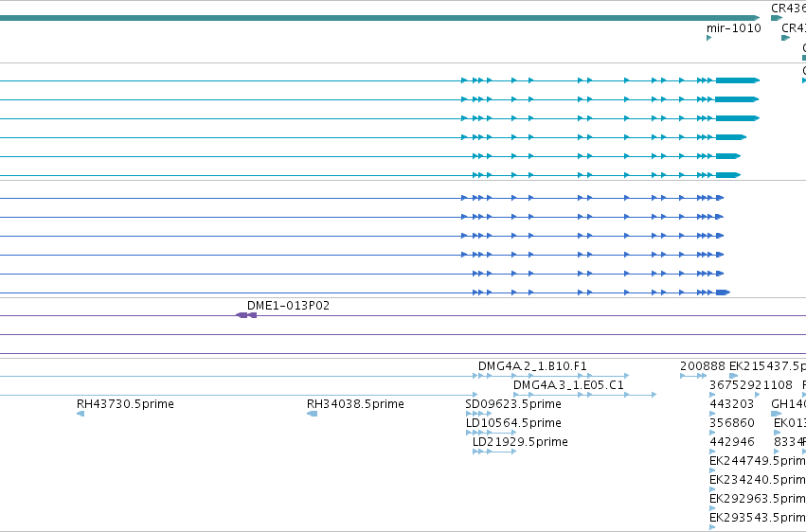Click the 36752921108 feature label

750,385
